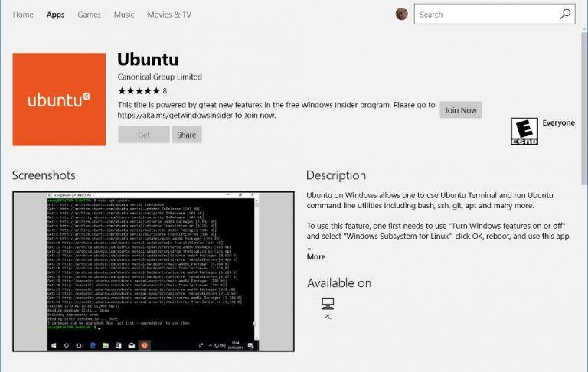The image size is (588, 372).
Task: Click the Join Now button
Action: [461, 110]
